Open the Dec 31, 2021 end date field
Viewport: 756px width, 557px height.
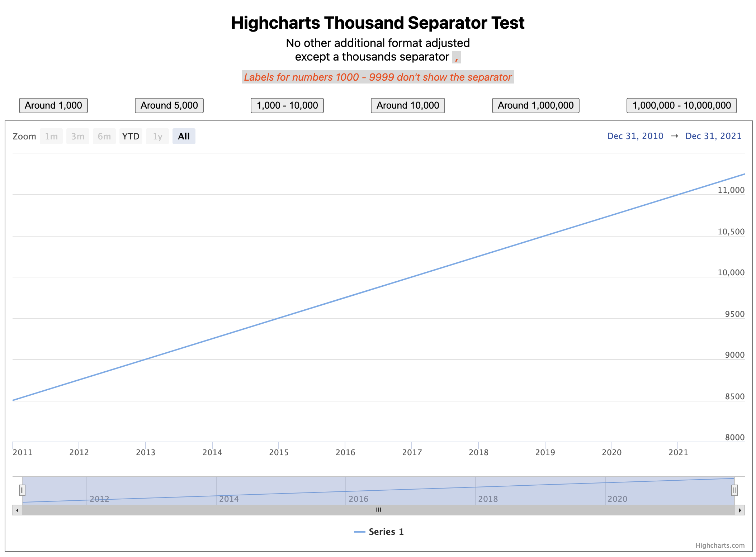point(713,136)
